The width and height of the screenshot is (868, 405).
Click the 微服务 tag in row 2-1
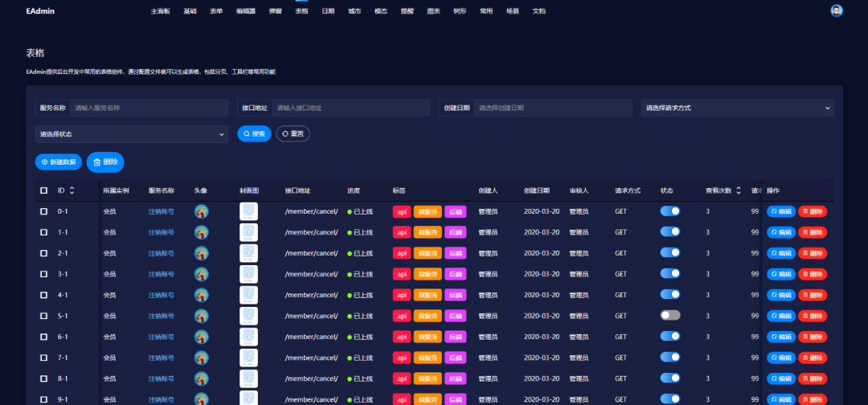click(428, 253)
